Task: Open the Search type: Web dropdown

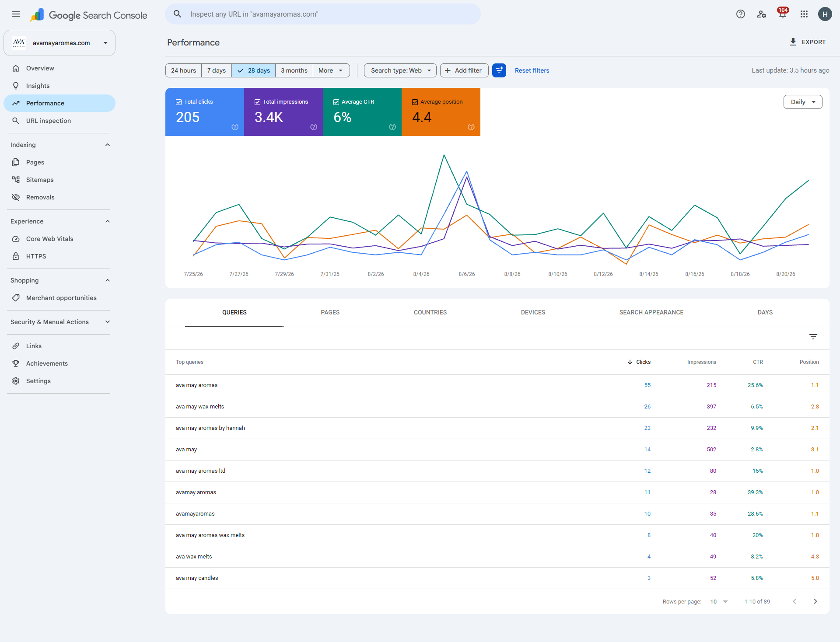Action: 400,70
